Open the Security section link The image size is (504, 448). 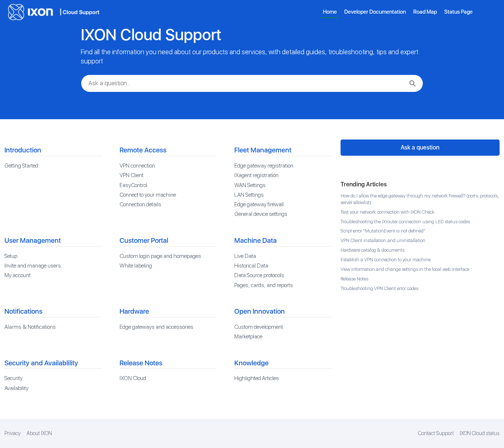(13, 378)
